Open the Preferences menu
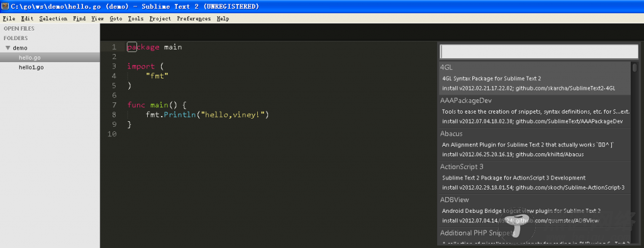This screenshot has width=644, height=248. coord(194,18)
